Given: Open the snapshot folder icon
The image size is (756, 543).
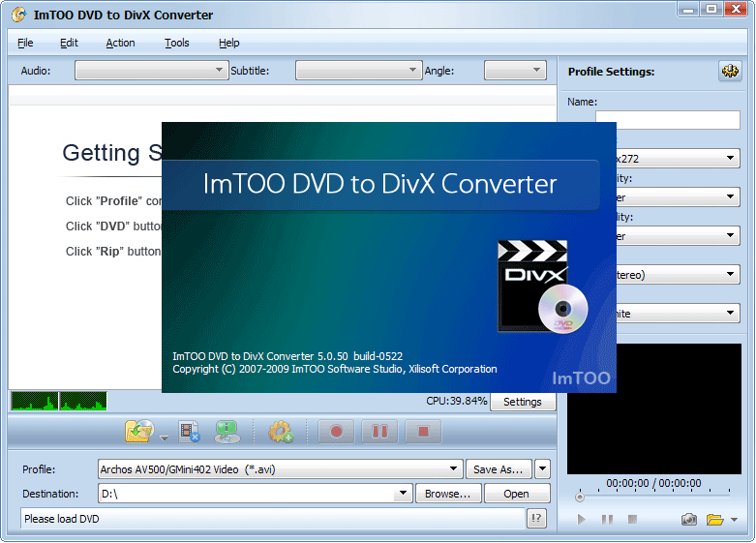Looking at the screenshot, I should [x=715, y=520].
